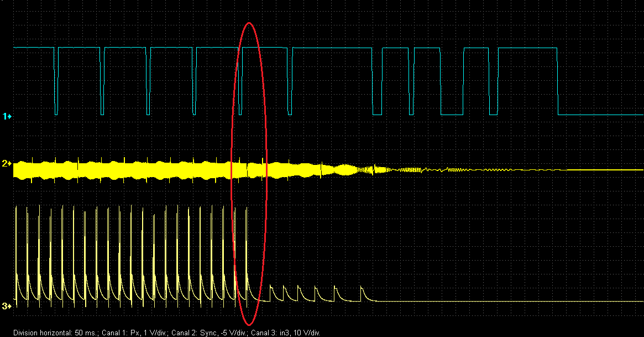Click the final falling edge of the cyan trace
The height and width of the screenshot is (337, 644).
[x=558, y=83]
